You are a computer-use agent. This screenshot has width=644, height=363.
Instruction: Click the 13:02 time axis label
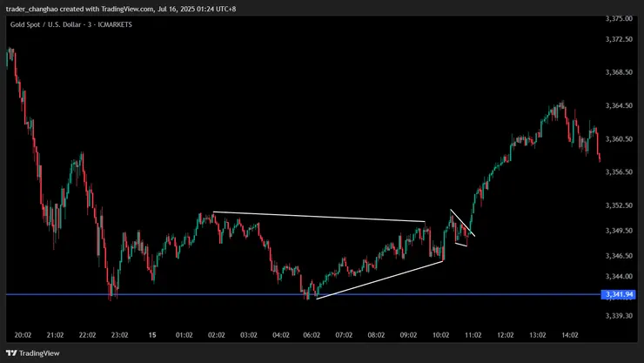click(538, 335)
